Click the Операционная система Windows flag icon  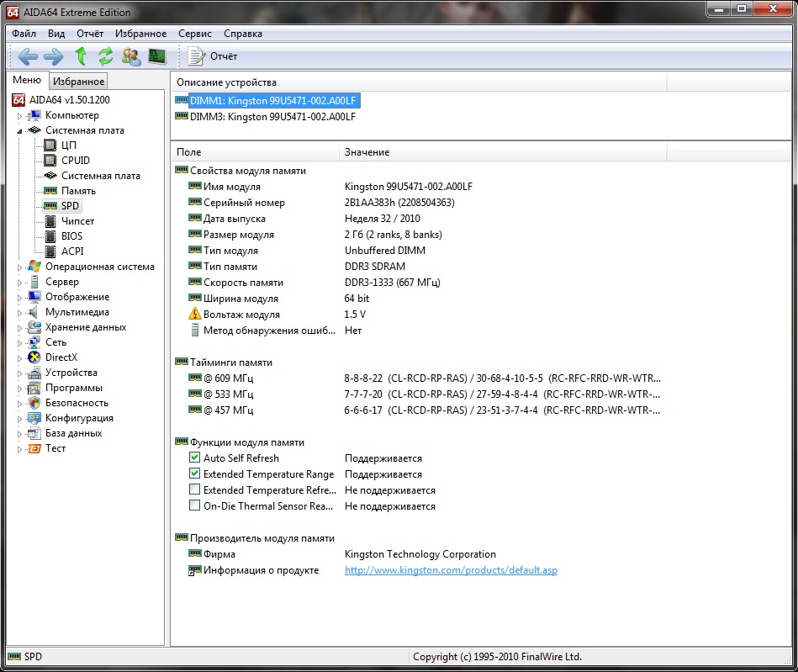point(34,267)
